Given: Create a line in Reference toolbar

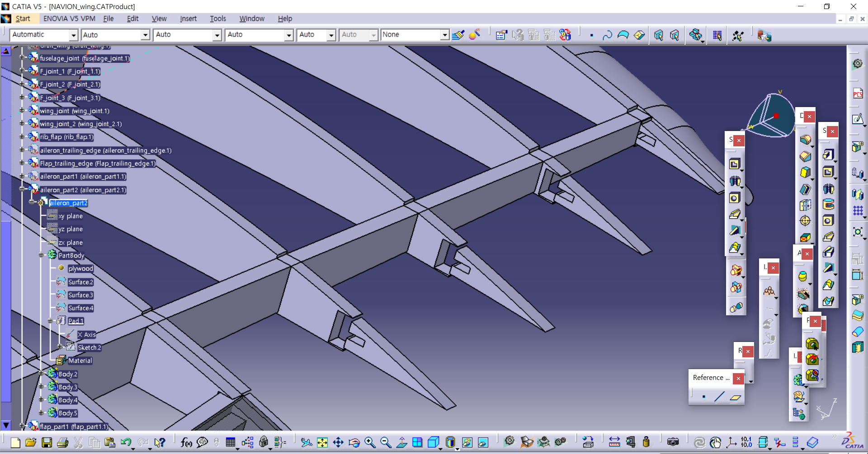Looking at the screenshot, I should tap(719, 397).
